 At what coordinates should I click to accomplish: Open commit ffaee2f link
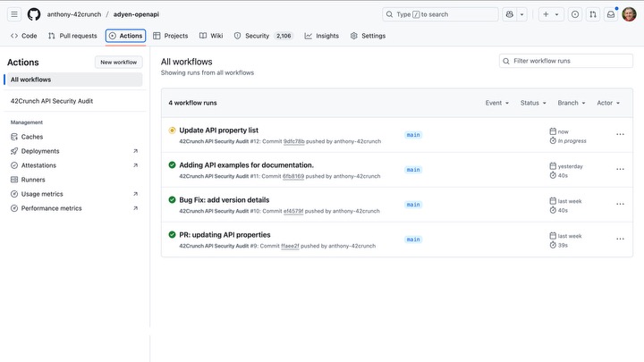coord(290,246)
